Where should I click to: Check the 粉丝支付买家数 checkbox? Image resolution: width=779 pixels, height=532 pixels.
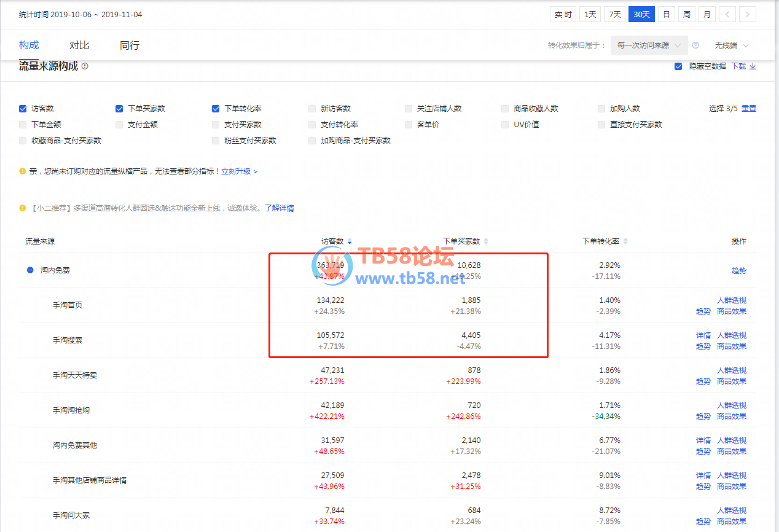[216, 141]
